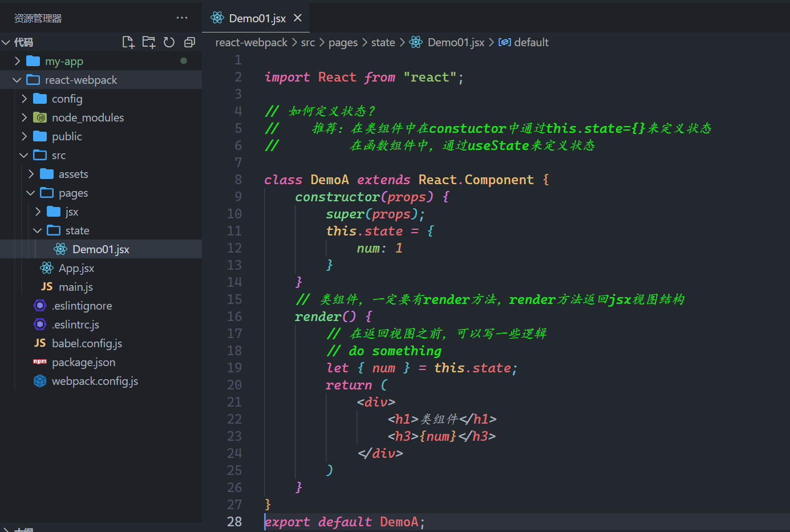Collapse the src folder chevron
790x532 pixels.
[24, 155]
